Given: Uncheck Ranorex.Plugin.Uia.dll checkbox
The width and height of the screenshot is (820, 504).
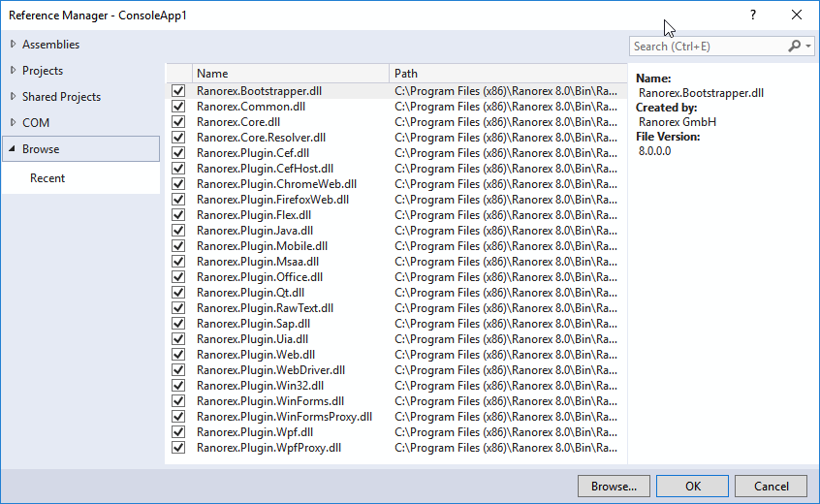Looking at the screenshot, I should [x=178, y=339].
